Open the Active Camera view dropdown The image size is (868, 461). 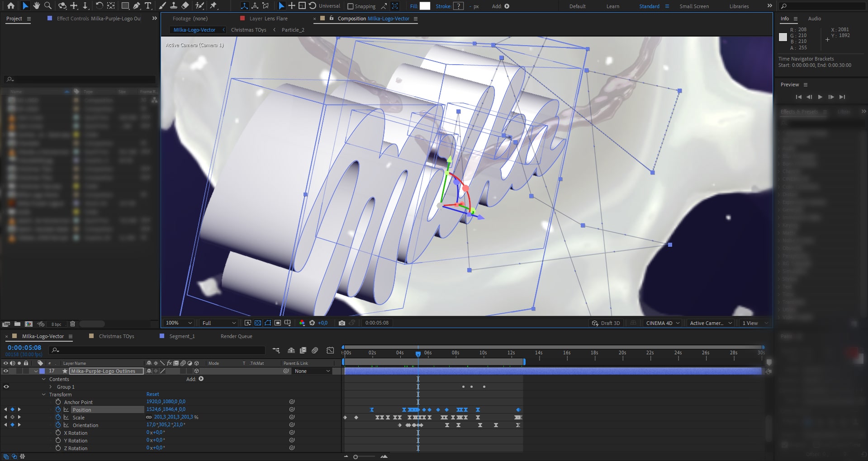(x=711, y=323)
